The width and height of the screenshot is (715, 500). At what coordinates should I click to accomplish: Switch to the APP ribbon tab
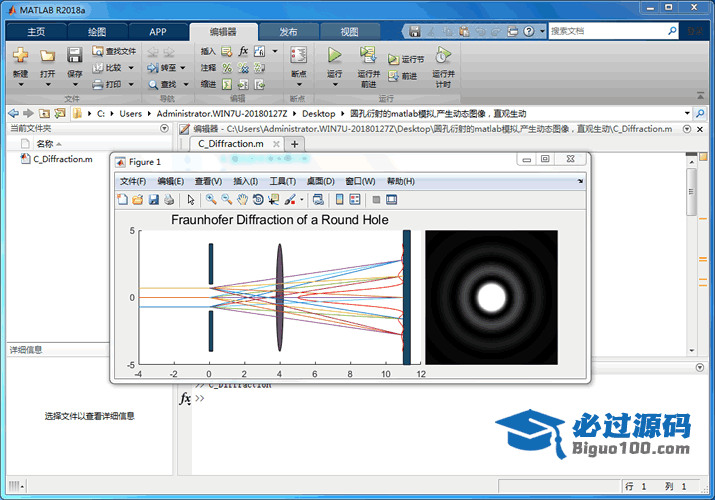[x=158, y=31]
